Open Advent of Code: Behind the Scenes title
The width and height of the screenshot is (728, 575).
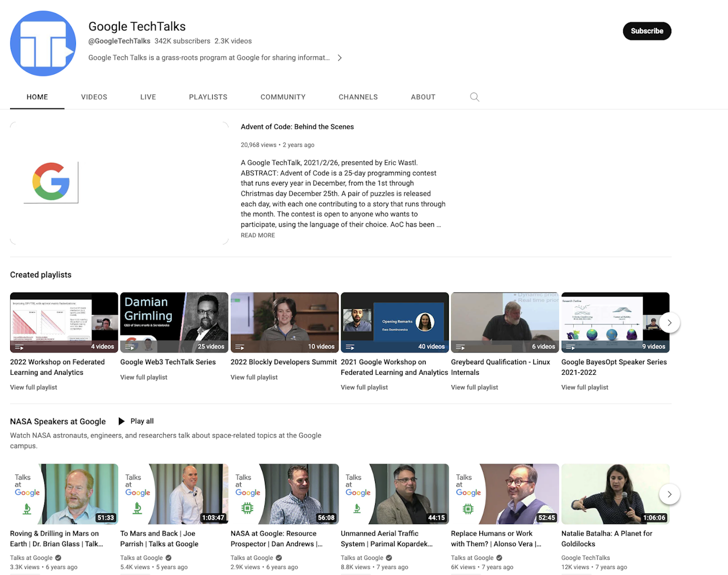[x=297, y=127]
